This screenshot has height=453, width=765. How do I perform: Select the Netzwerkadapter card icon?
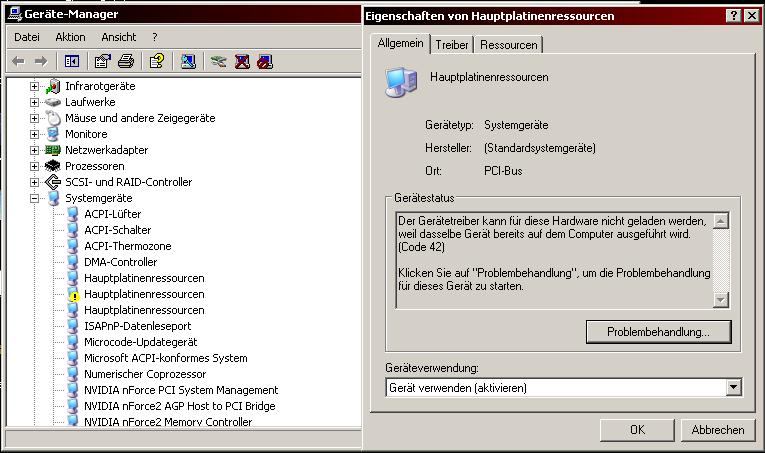point(53,150)
